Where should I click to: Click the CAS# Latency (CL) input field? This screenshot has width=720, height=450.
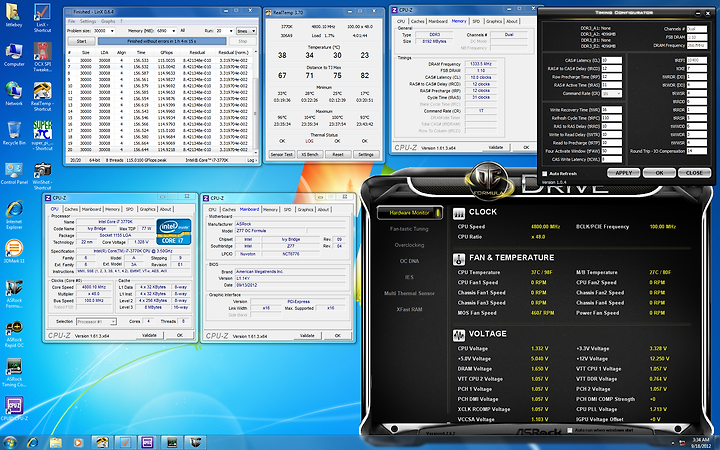(x=612, y=60)
